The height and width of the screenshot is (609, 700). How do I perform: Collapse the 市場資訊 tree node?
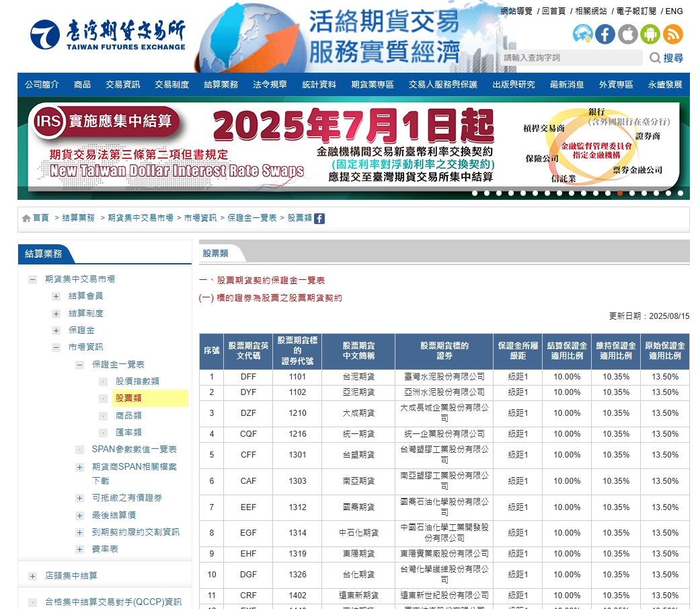(x=56, y=347)
